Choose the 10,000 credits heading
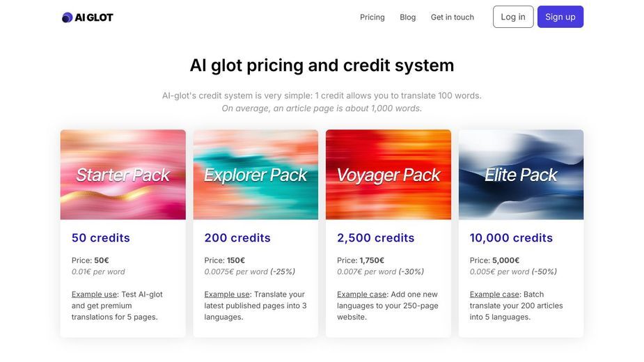The image size is (644, 362). [511, 238]
